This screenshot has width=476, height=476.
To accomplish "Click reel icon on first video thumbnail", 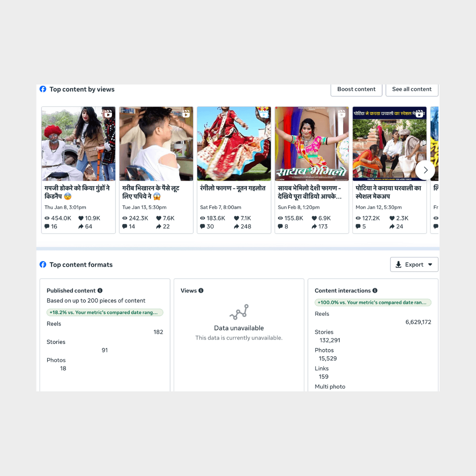I will pos(108,114).
